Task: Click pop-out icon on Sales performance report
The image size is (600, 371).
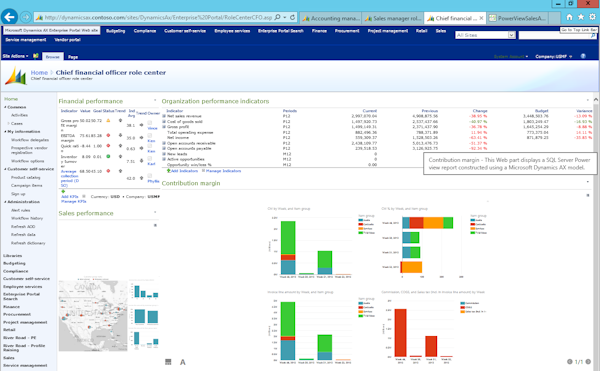Action: point(155,225)
